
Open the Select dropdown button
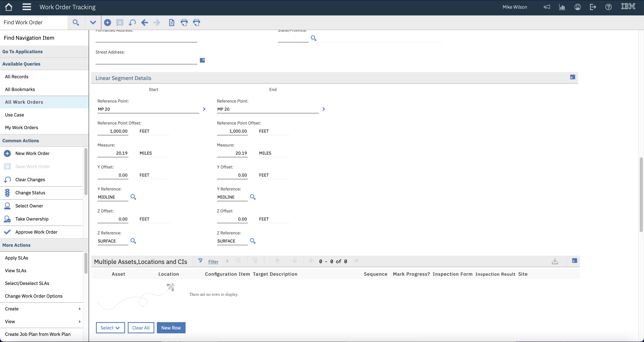110,328
